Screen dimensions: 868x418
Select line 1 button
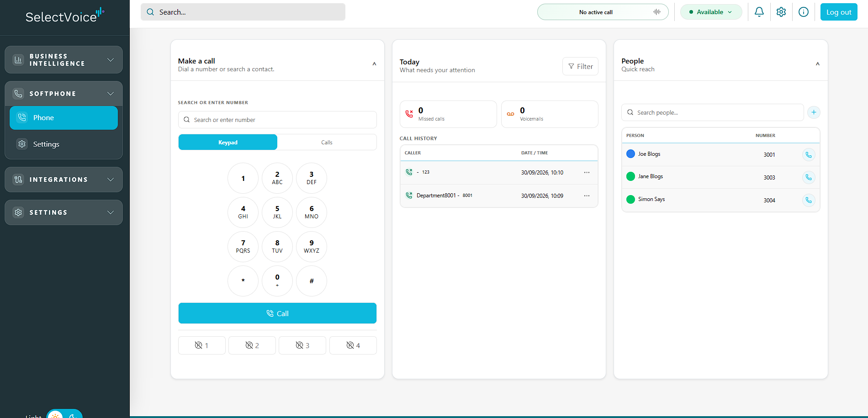pos(202,345)
